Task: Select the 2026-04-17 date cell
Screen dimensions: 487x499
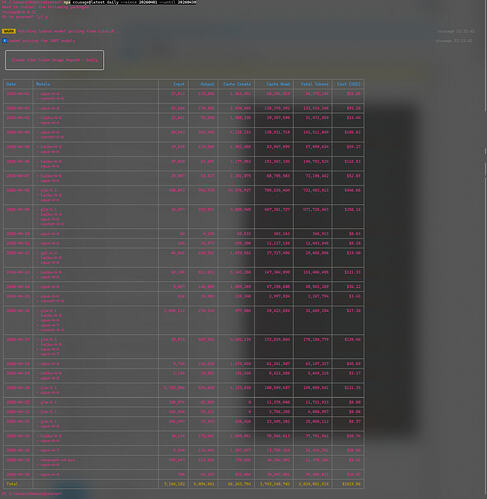Action: [18, 340]
